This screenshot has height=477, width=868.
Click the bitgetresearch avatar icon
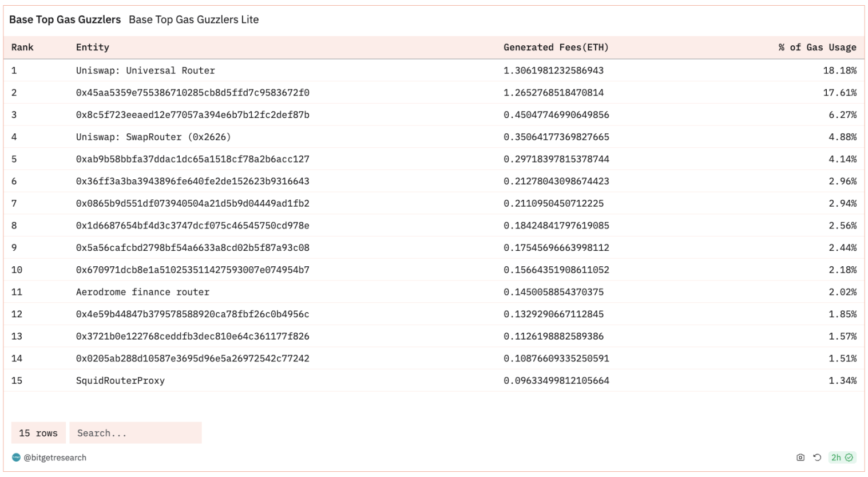click(16, 457)
